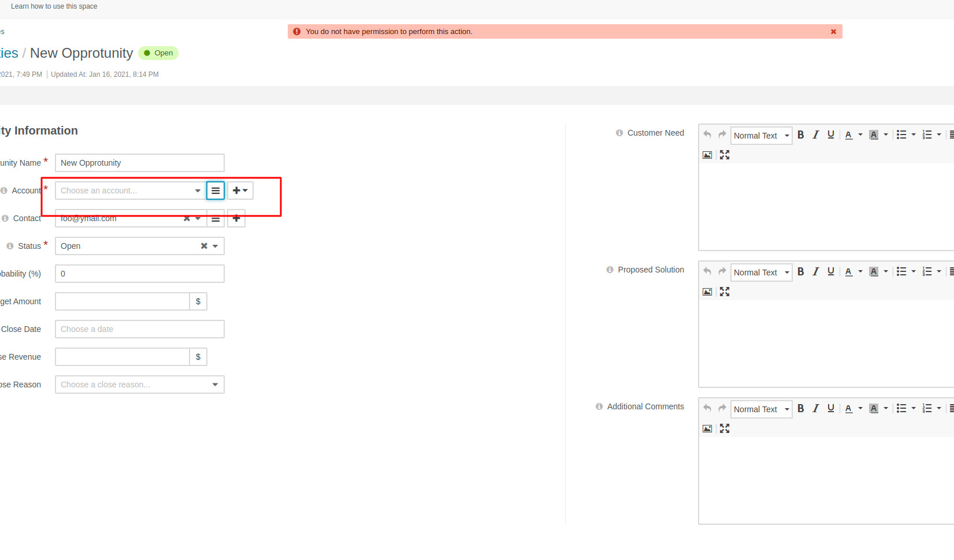Open Normal Text style dropdown in Proposed Solution
The width and height of the screenshot is (954, 560).
click(762, 272)
